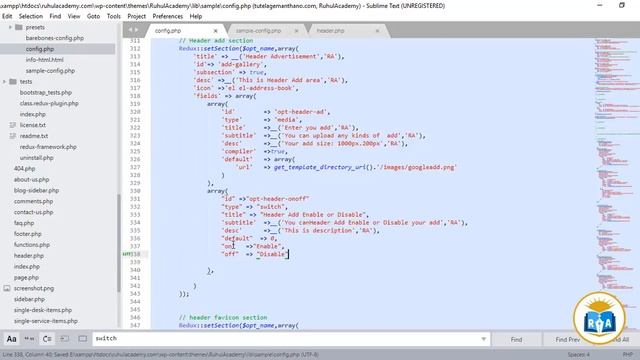This screenshot has height=360, width=640.
Task: Select config.php in the sidebar
Action: pyautogui.click(x=40, y=49)
